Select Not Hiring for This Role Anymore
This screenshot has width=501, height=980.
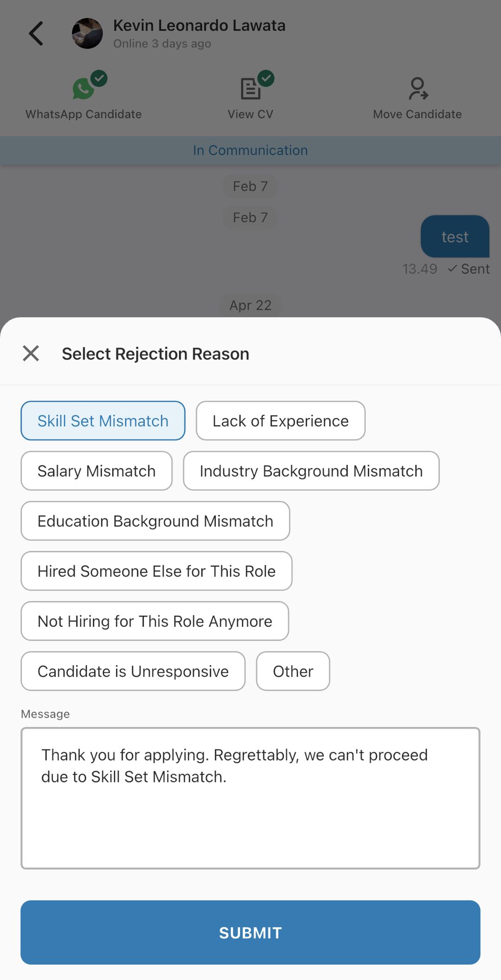pyautogui.click(x=155, y=621)
